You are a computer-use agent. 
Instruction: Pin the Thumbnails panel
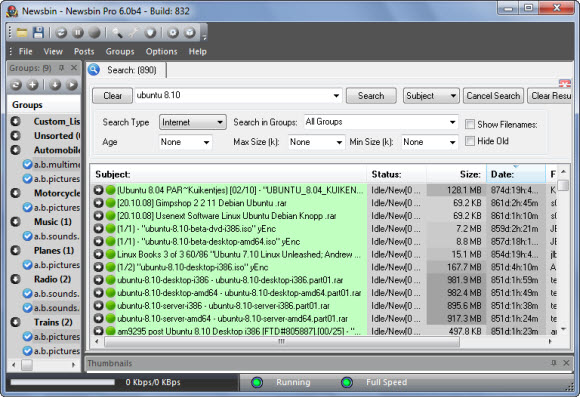point(553,363)
